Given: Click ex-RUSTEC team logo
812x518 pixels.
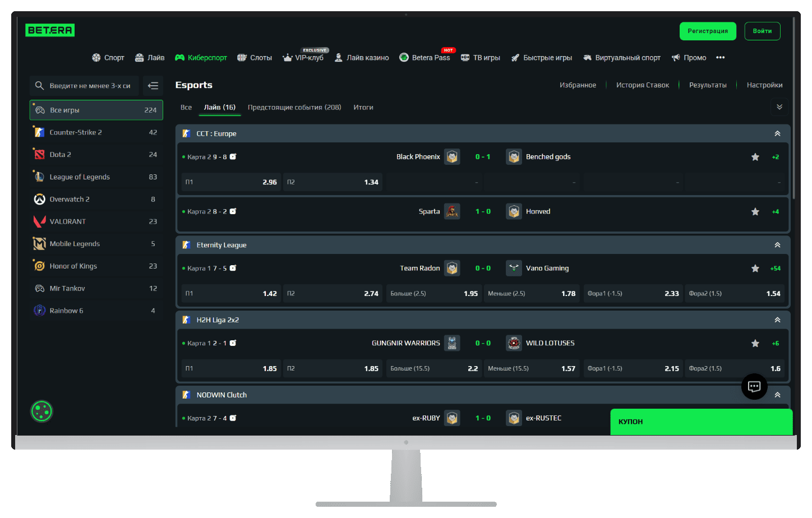Looking at the screenshot, I should [514, 418].
